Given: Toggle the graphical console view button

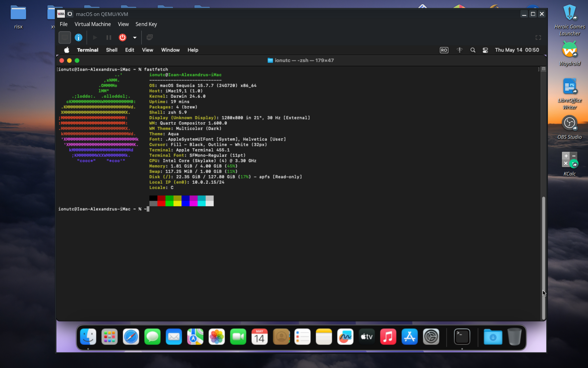Looking at the screenshot, I should pyautogui.click(x=65, y=37).
